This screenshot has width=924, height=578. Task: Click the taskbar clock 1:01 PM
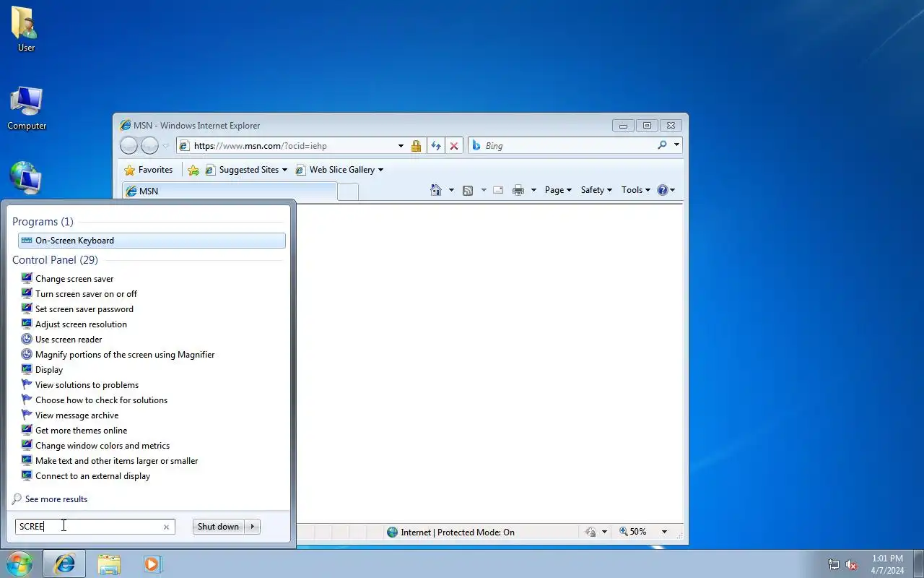[x=887, y=558]
